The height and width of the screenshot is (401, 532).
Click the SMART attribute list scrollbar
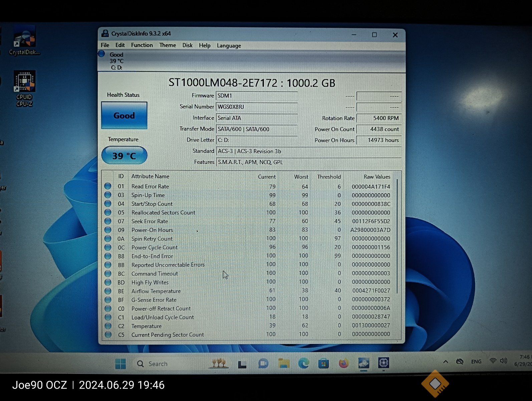[397, 234]
